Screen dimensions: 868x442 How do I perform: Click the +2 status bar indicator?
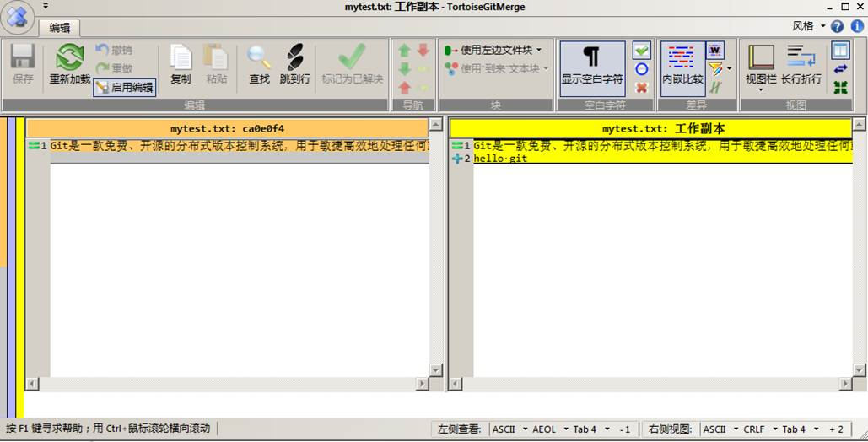coord(836,429)
